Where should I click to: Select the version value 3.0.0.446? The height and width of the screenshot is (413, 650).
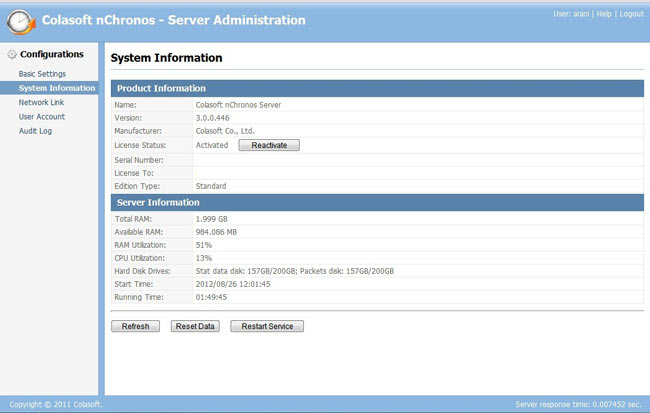point(212,118)
